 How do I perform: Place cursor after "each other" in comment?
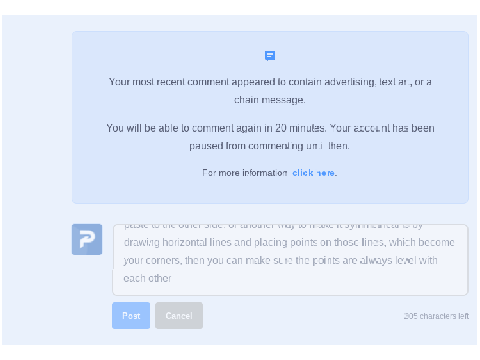click(x=172, y=278)
